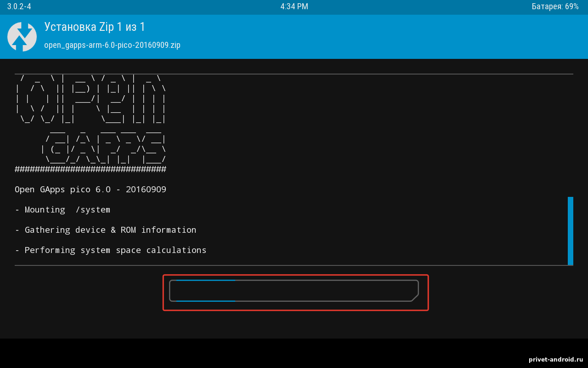This screenshot has height=368, width=588.
Task: Click 'Gathering device & ROM information' line
Action: [106, 230]
